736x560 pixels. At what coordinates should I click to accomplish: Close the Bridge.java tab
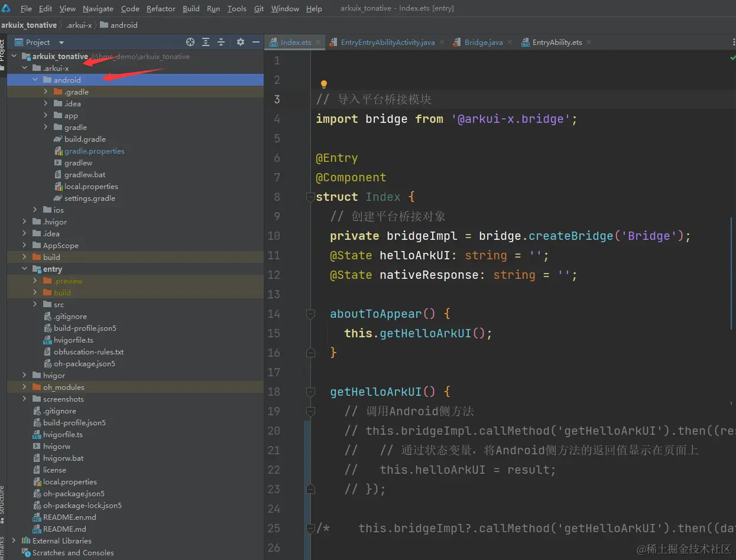[510, 43]
